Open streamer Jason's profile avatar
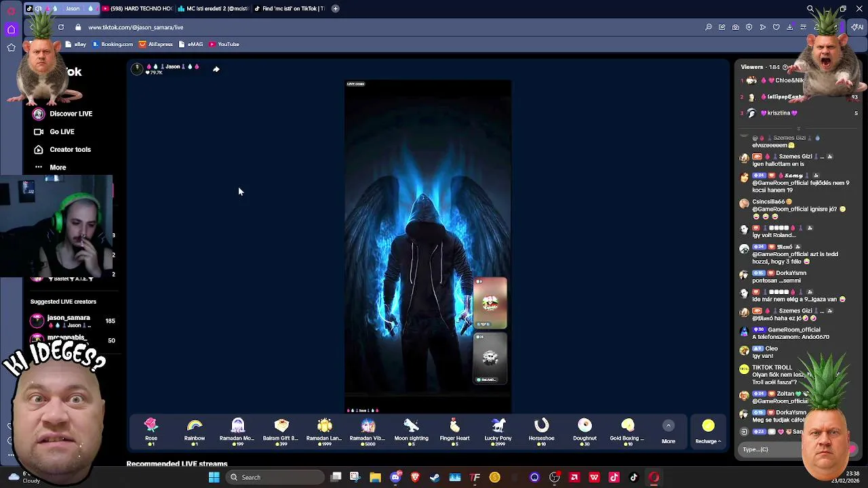The height and width of the screenshot is (488, 868). point(137,68)
